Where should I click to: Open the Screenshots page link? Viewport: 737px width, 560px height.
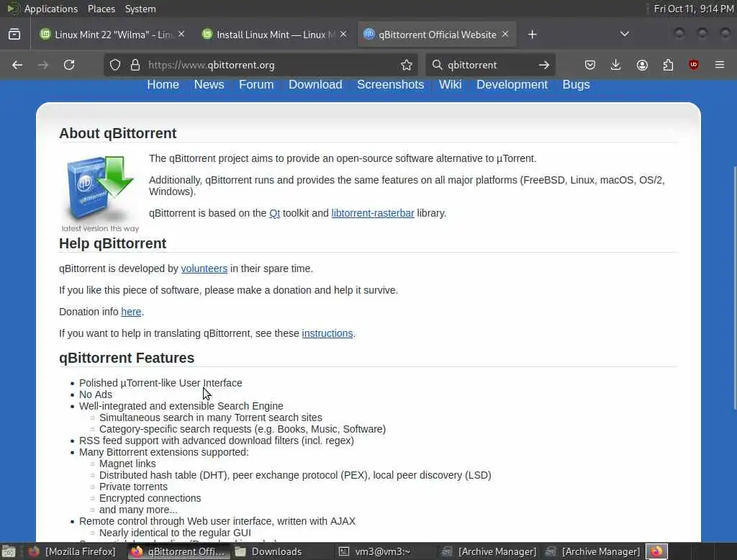pyautogui.click(x=391, y=85)
